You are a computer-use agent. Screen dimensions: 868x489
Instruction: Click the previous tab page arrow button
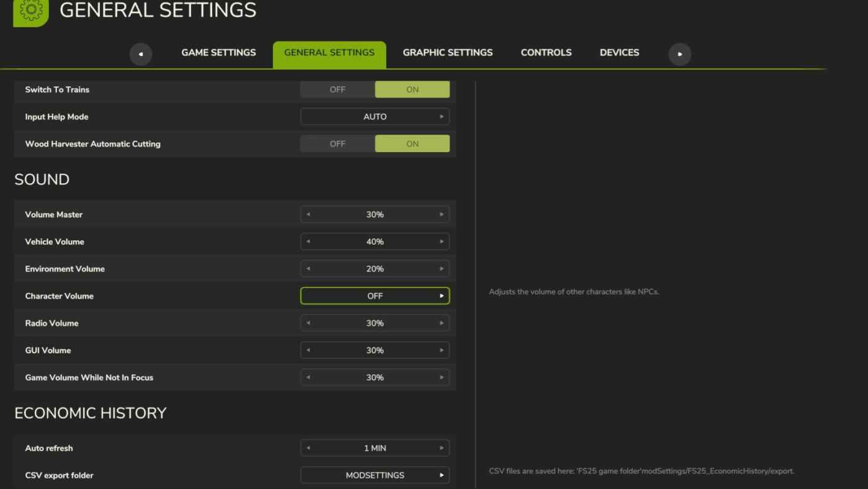(141, 54)
